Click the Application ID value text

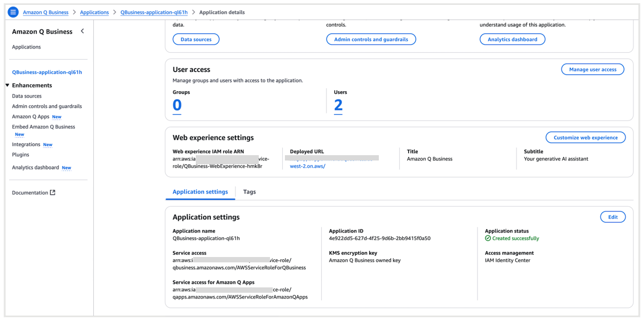379,238
